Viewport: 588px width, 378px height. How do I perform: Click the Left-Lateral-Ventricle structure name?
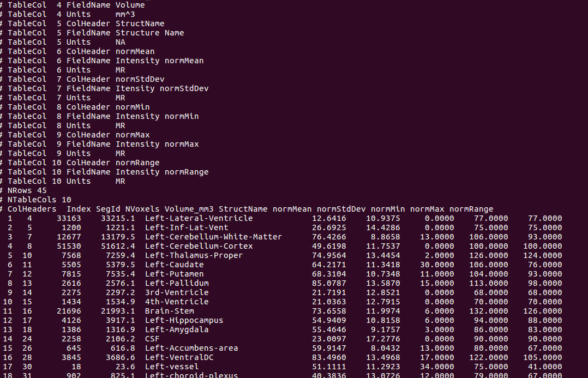pos(199,218)
